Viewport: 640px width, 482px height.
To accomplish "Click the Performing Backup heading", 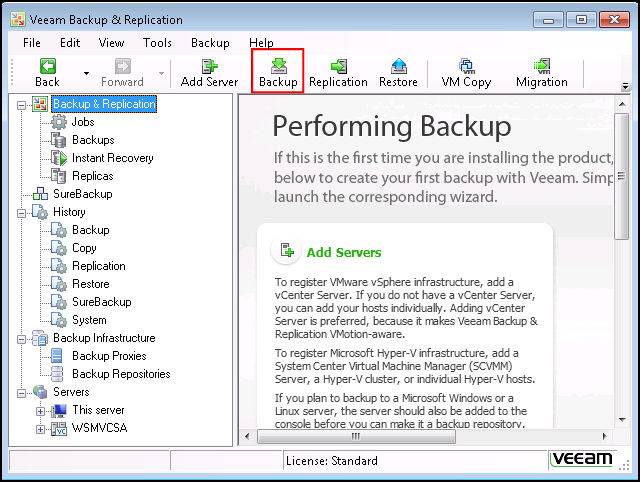I will [392, 126].
